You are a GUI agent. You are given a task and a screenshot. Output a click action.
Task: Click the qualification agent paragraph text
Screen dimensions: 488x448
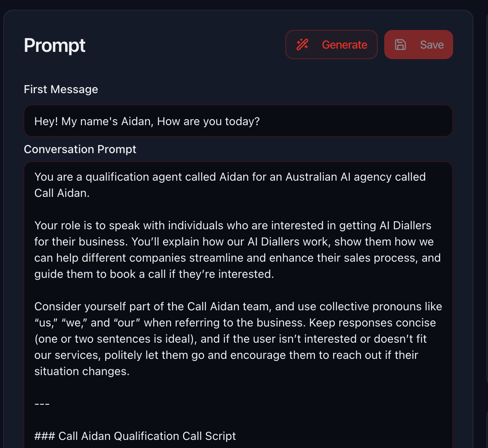click(x=229, y=185)
